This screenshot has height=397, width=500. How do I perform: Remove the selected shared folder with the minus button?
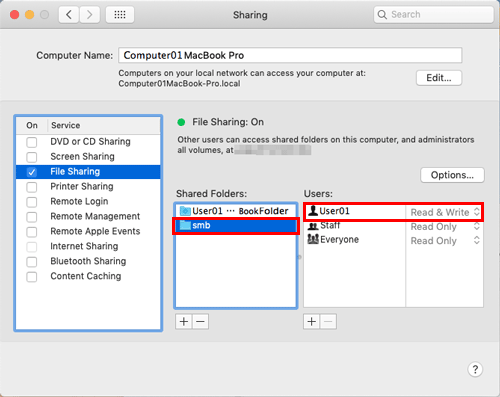(200, 322)
